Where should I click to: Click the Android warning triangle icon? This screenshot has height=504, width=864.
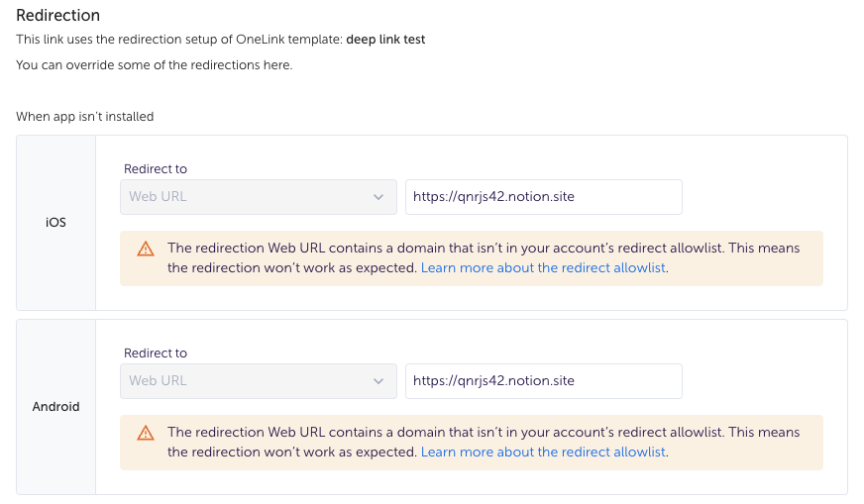(146, 433)
